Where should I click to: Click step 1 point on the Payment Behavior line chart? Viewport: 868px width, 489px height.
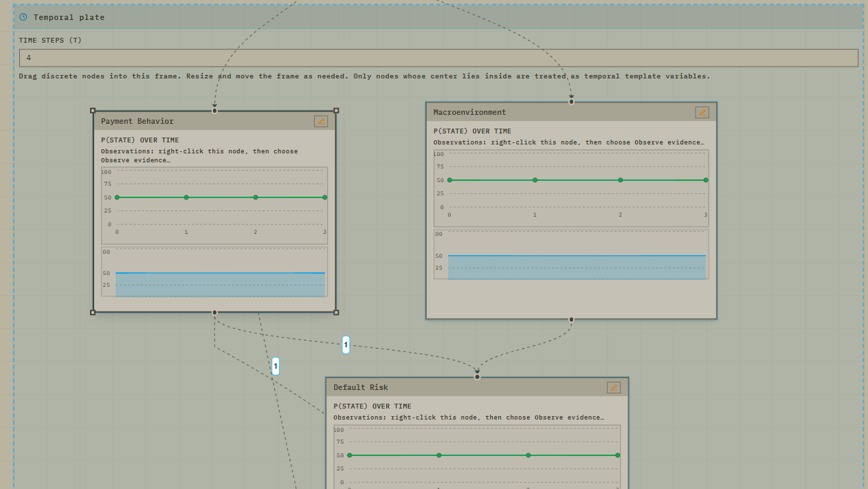point(186,197)
